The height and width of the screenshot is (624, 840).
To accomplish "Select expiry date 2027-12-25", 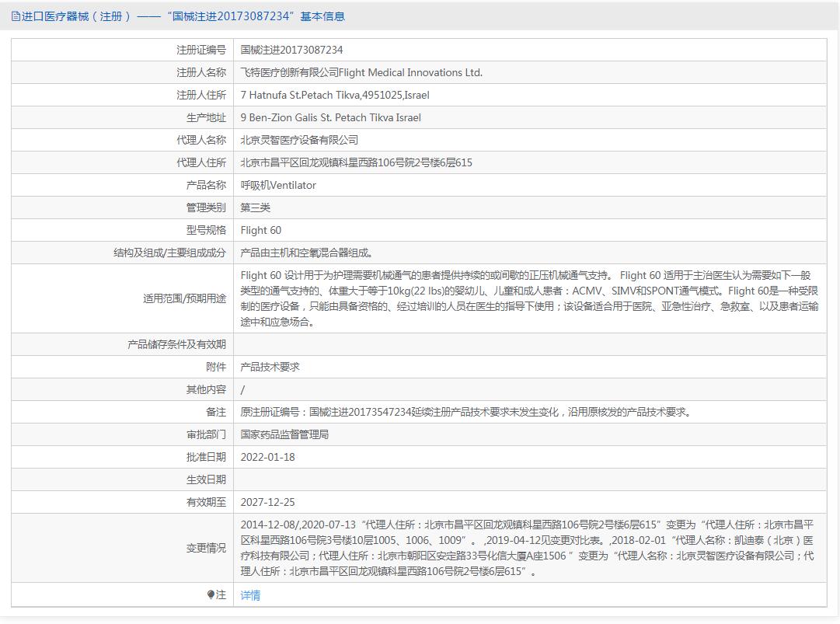I will click(x=267, y=502).
